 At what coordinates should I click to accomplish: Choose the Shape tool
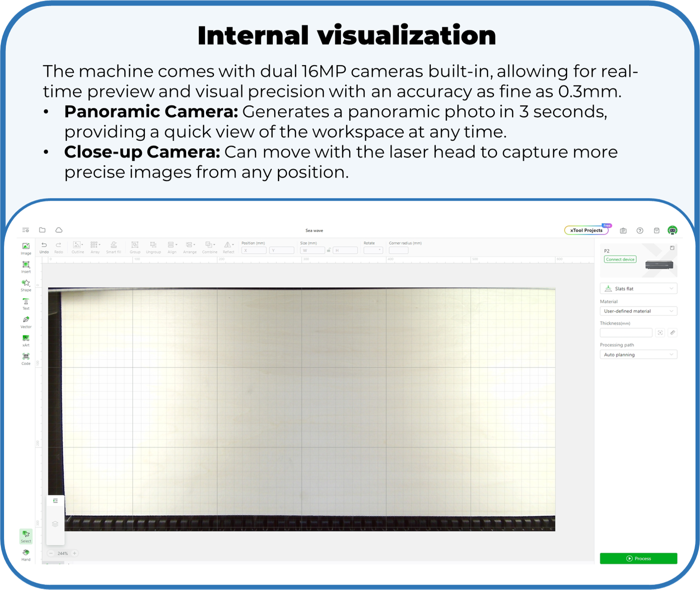26,283
